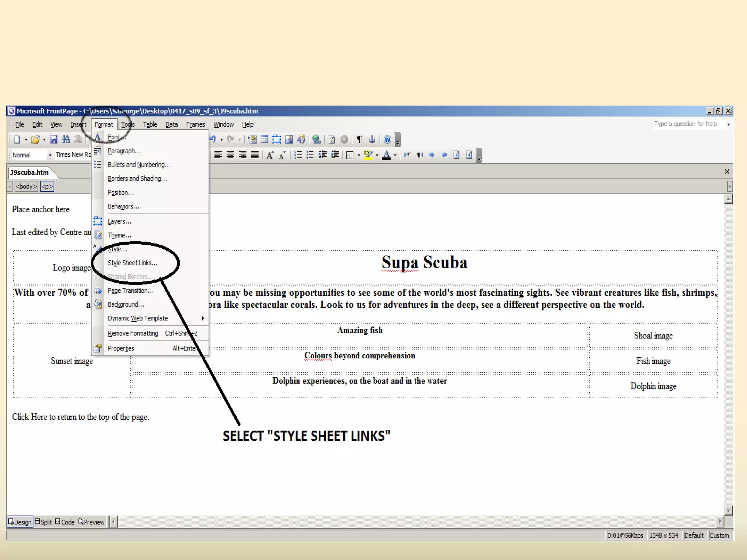Click the Insert Hyperlink globe icon
The width and height of the screenshot is (747, 560).
(x=316, y=139)
